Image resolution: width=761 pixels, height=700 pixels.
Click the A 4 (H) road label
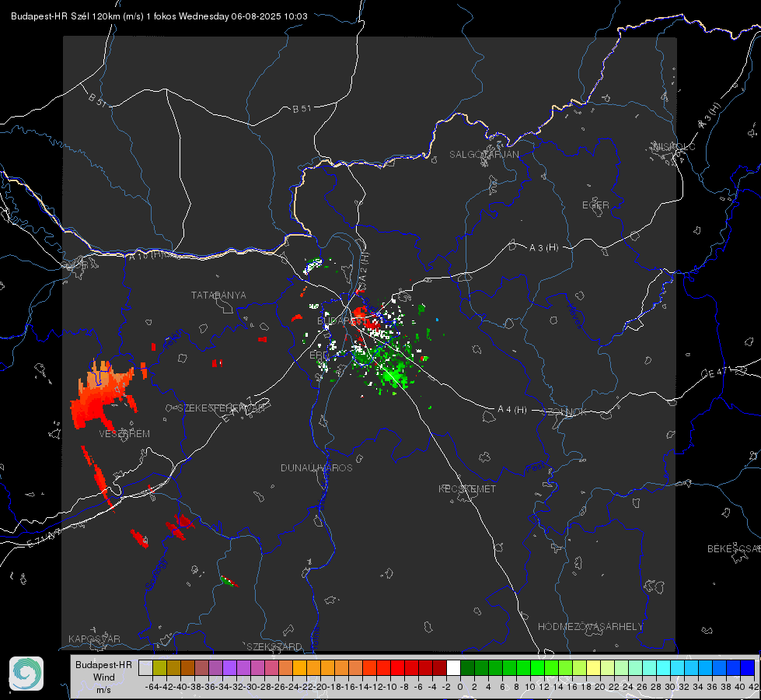[x=512, y=410]
